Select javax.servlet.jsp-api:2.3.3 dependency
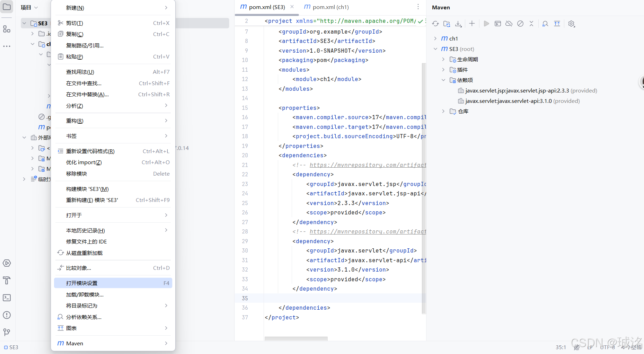This screenshot has width=644, height=354. 528,90
